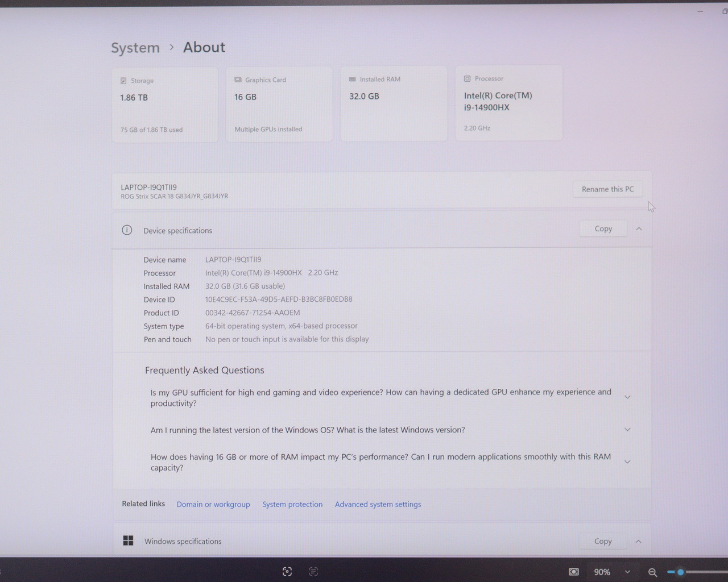
Task: Click the Product ID value 00342-42667-71254-AAOEM
Action: pos(253,313)
